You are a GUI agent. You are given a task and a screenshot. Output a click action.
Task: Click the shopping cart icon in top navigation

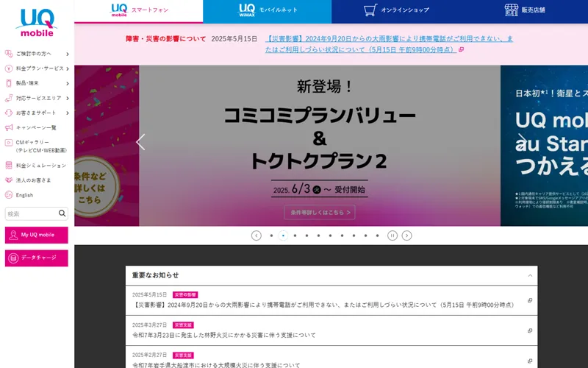pos(370,10)
